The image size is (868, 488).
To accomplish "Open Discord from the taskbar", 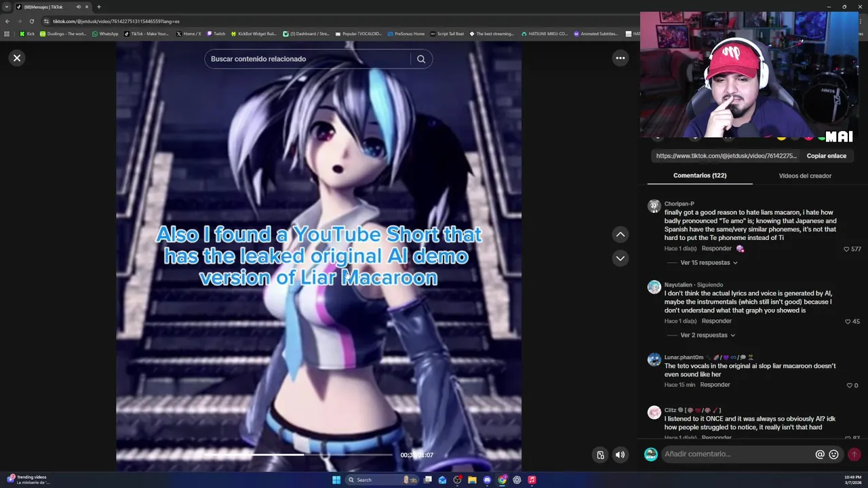I will [x=487, y=480].
